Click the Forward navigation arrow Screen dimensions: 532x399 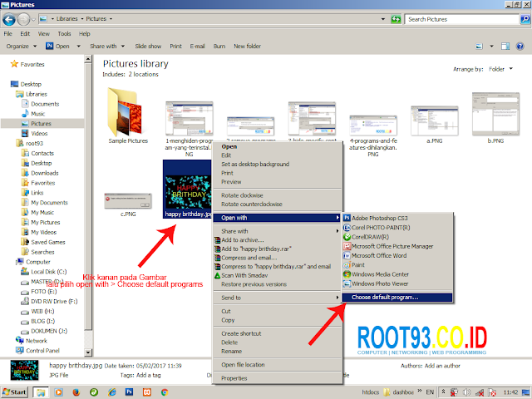(x=23, y=19)
